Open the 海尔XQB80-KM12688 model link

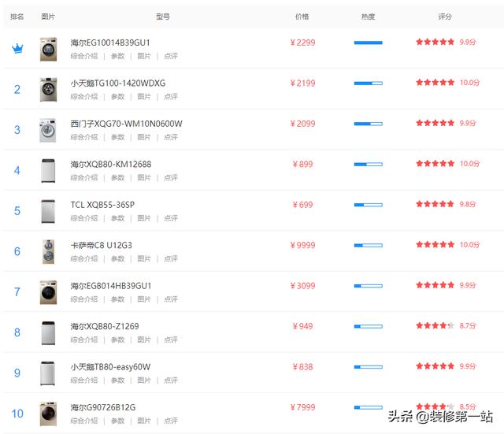tap(111, 165)
